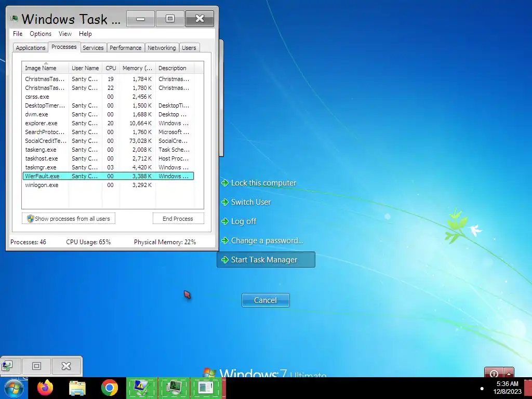The image size is (532, 399).
Task: Click the white dot in the system tray
Action: 482,389
